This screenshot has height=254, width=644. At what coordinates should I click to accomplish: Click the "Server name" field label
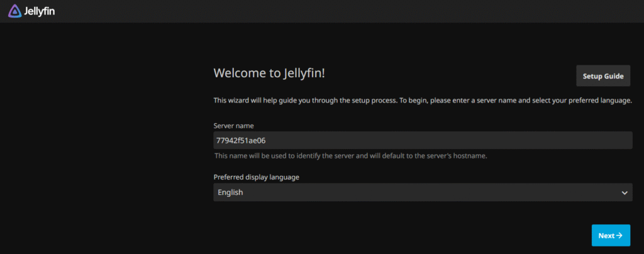[234, 126]
